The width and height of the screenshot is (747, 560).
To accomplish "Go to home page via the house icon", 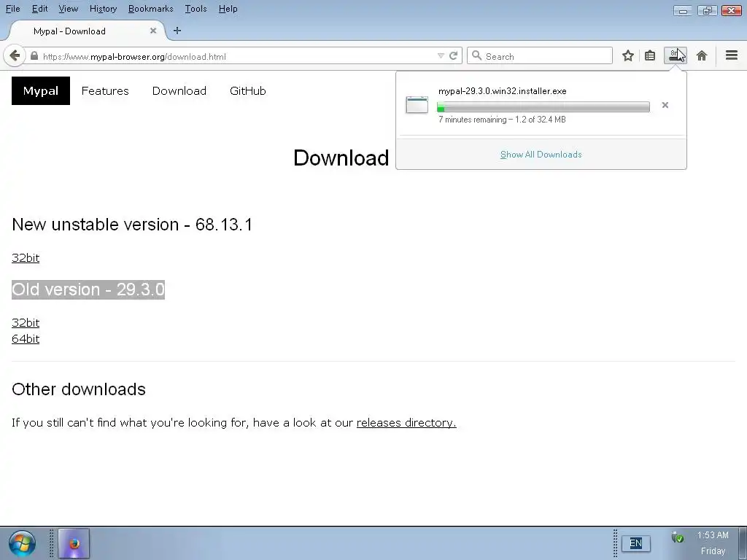I will [x=702, y=55].
